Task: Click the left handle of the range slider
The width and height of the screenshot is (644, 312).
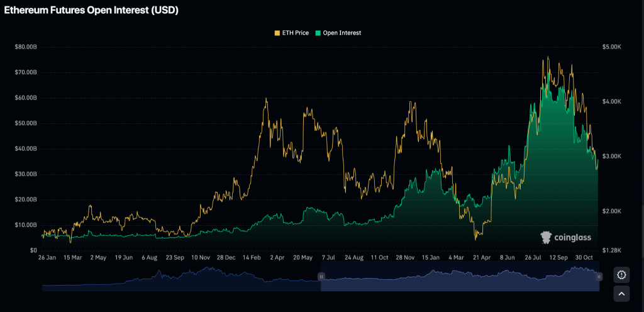Action: (x=321, y=276)
